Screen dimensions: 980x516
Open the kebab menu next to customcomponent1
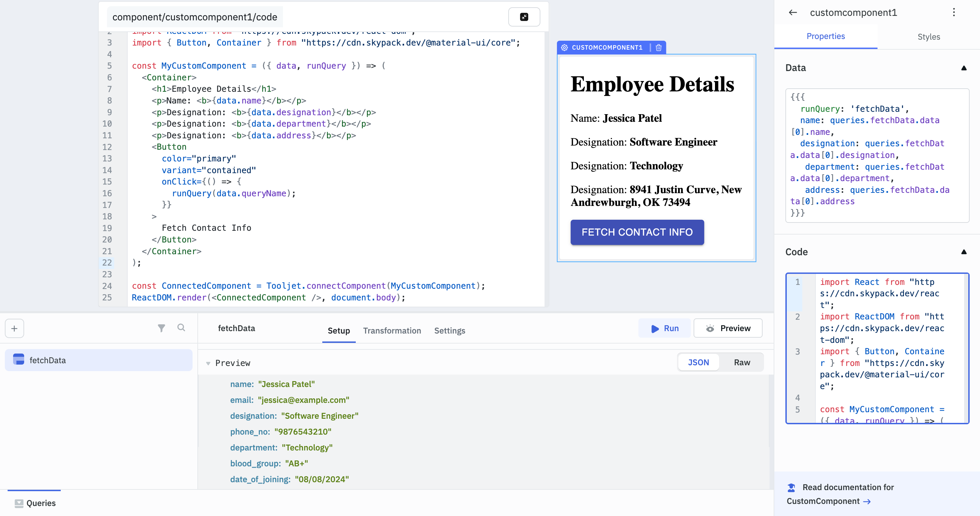[954, 12]
